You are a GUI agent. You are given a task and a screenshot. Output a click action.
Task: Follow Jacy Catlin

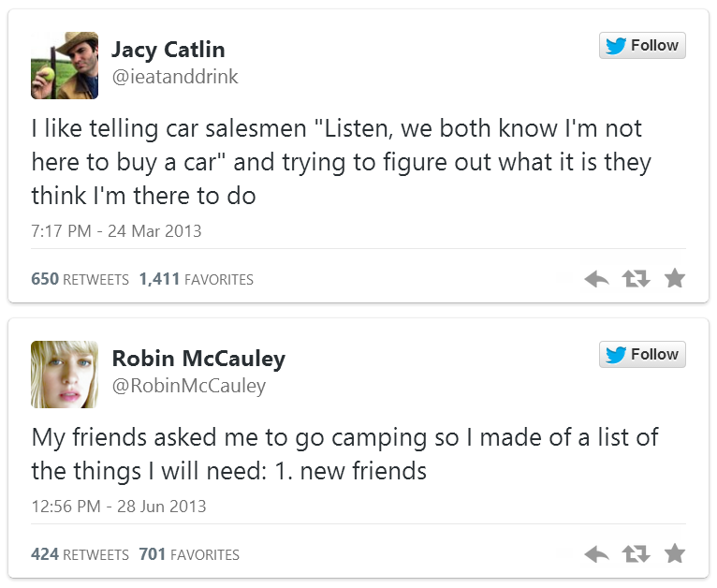pos(642,46)
